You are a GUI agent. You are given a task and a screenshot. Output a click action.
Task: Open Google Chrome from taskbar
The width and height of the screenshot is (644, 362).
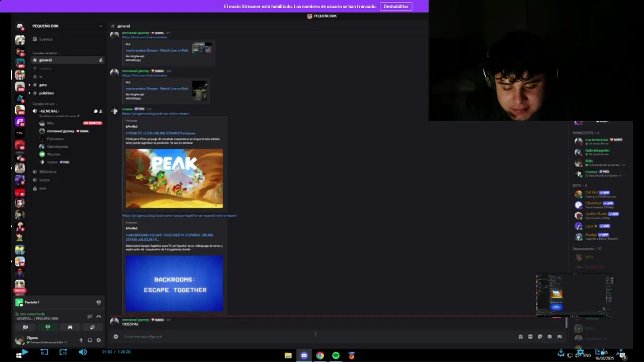coord(320,355)
